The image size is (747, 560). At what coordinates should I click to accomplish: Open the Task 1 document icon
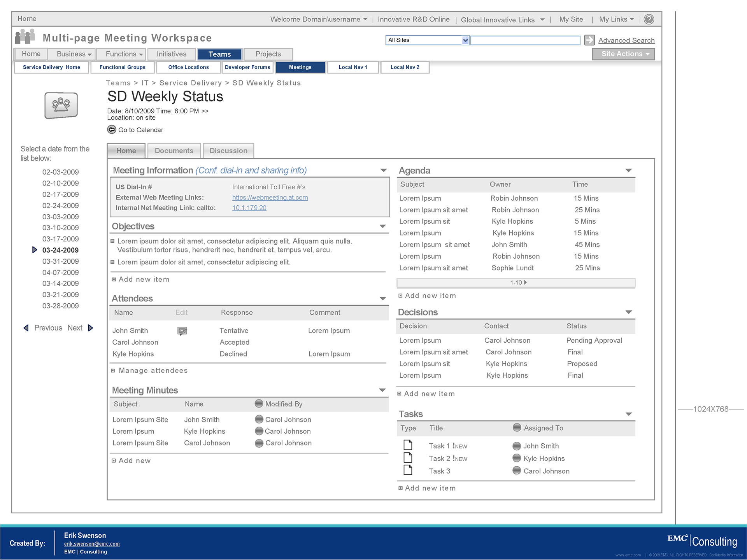tap(408, 445)
